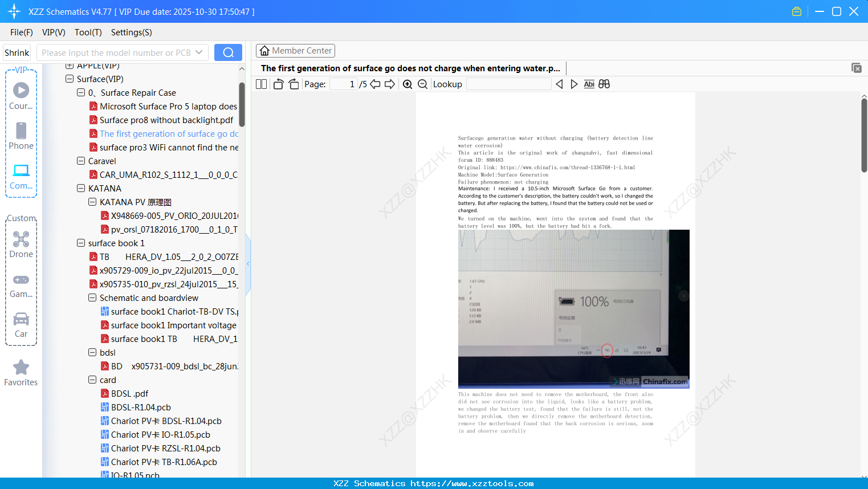
Task: Open 'x905729-009_io_pv_22jul2015' file
Action: point(164,270)
